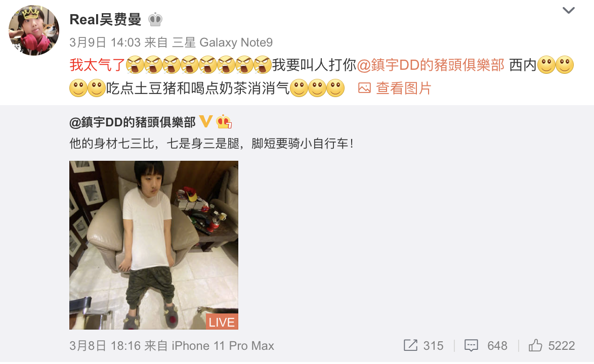This screenshot has height=364, width=594.
Task: Like the post with thumbs-up icon
Action: 535,345
